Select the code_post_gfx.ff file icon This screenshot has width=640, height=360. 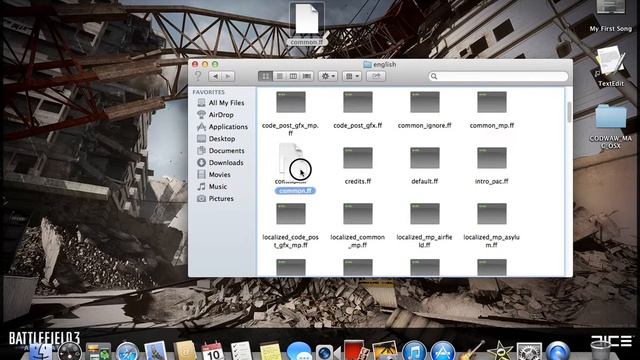click(x=358, y=102)
